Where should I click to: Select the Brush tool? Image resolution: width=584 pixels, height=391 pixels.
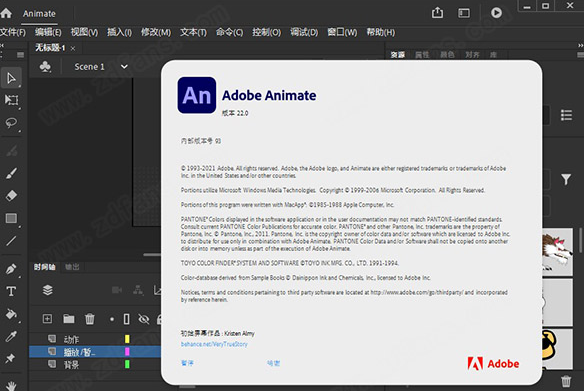[x=11, y=173]
